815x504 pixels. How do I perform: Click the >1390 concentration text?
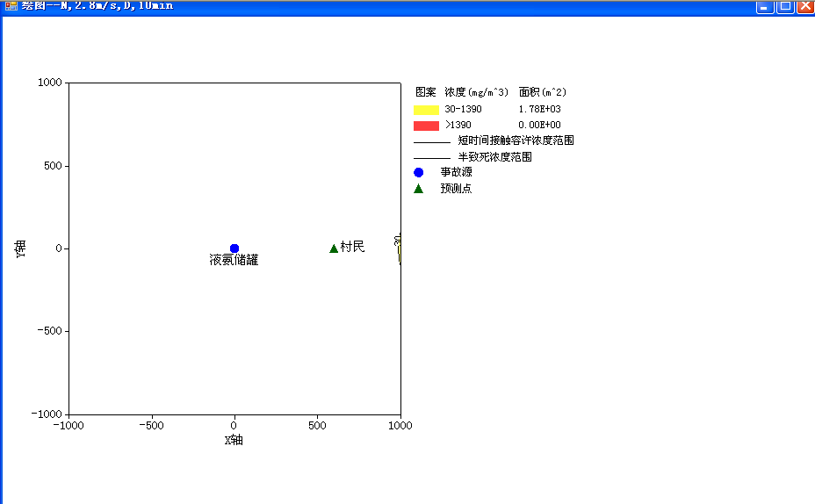pyautogui.click(x=458, y=125)
